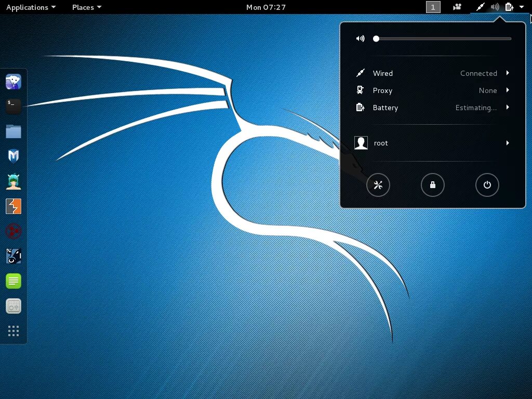Click the battery icon in top bar
Viewport: 532px width, 399px height.
pyautogui.click(x=509, y=7)
